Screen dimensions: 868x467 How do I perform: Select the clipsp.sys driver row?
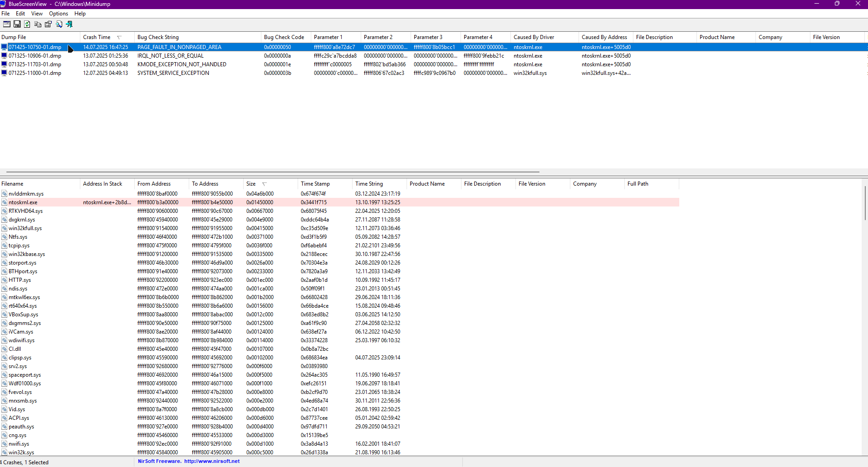[339, 358]
